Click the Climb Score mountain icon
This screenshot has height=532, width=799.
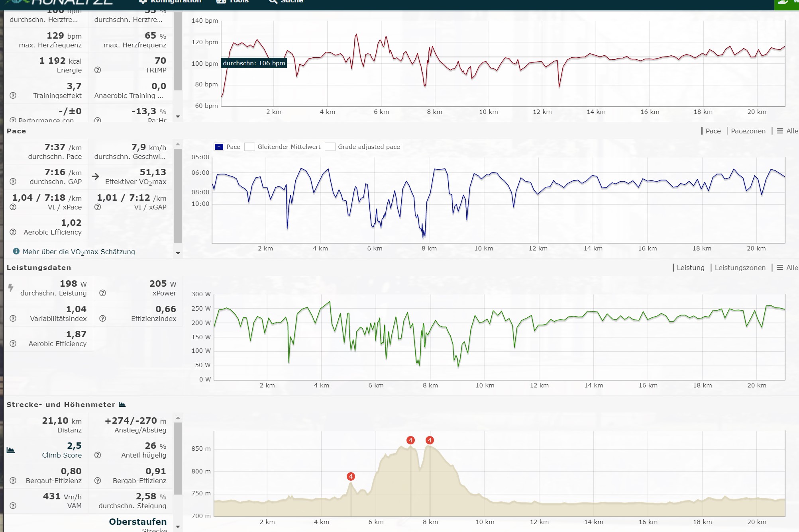point(11,450)
